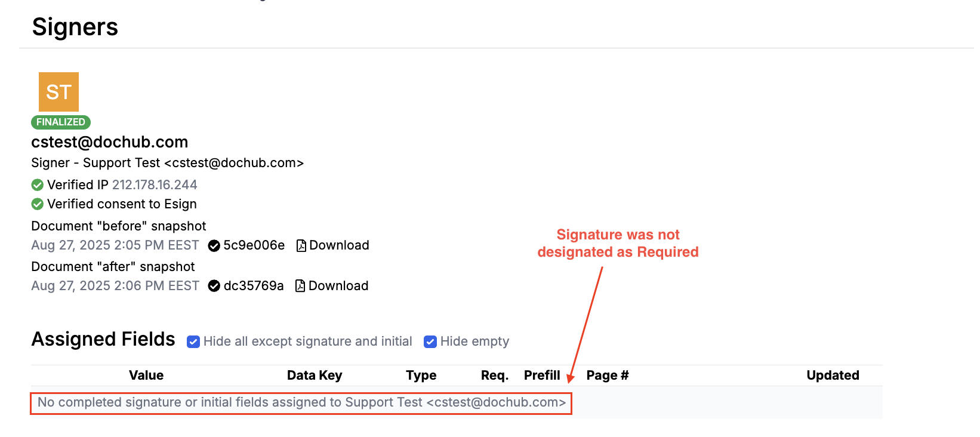
Task: Click the IP address 212.178.16.244
Action: [x=155, y=185]
